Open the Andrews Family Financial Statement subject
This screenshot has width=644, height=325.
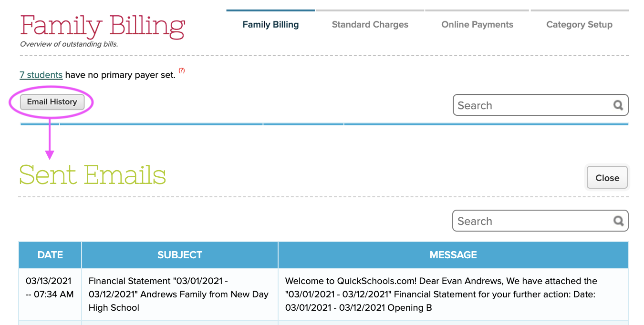179,295
